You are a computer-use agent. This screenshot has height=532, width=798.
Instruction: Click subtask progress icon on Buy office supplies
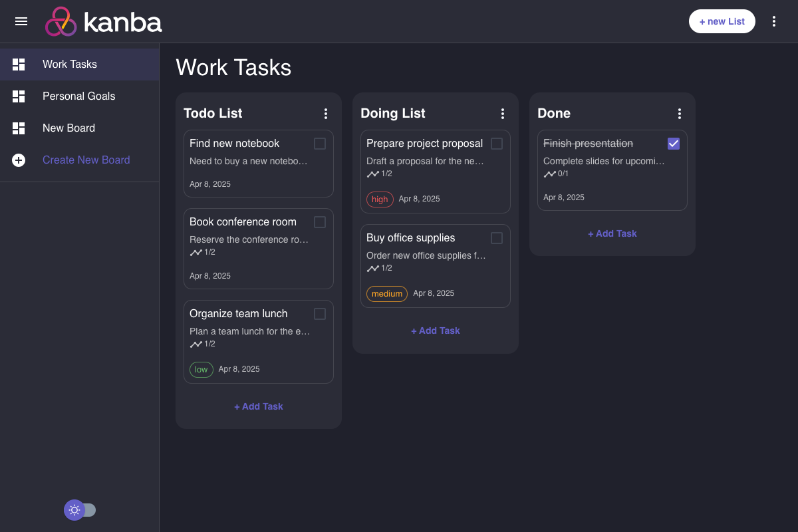tap(373, 268)
